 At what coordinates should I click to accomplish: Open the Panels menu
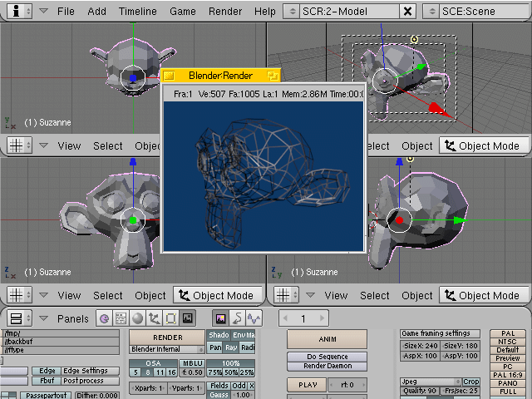(x=72, y=319)
